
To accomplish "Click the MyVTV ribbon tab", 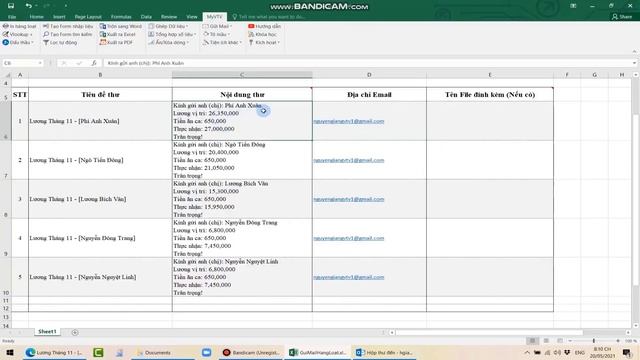I will 215,17.
